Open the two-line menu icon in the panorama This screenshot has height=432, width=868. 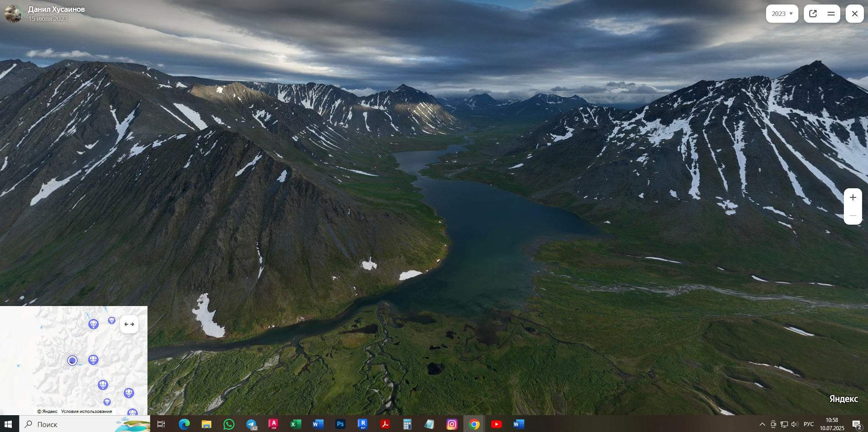tap(831, 14)
